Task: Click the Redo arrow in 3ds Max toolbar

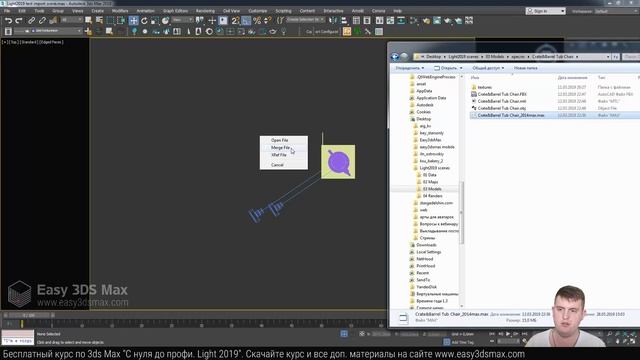Action: click(19, 20)
